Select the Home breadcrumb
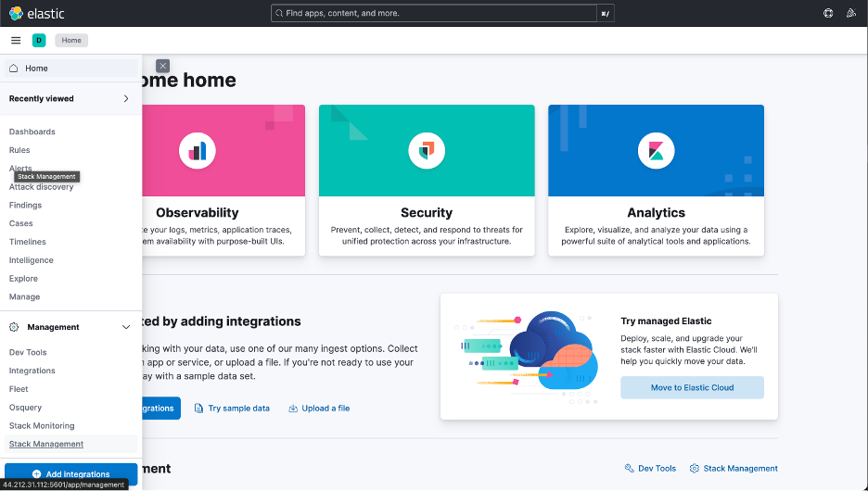The height and width of the screenshot is (491, 868). 71,41
